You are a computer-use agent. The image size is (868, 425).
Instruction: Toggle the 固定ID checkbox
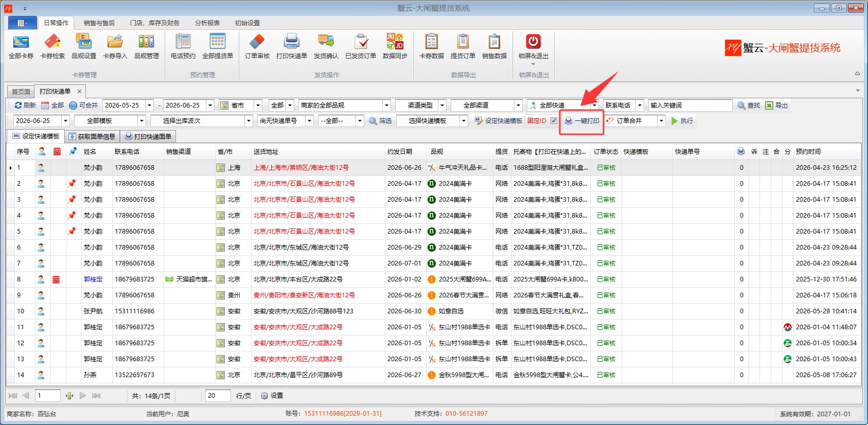click(x=554, y=121)
